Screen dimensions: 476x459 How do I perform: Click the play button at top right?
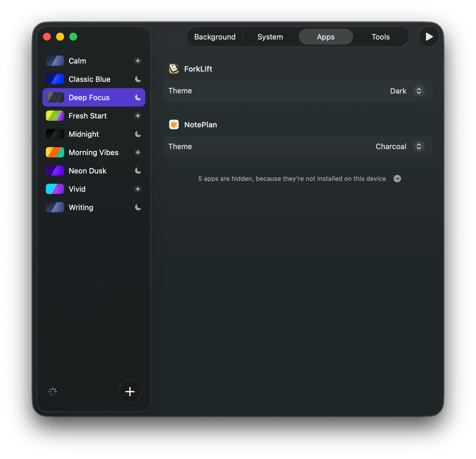pos(429,37)
